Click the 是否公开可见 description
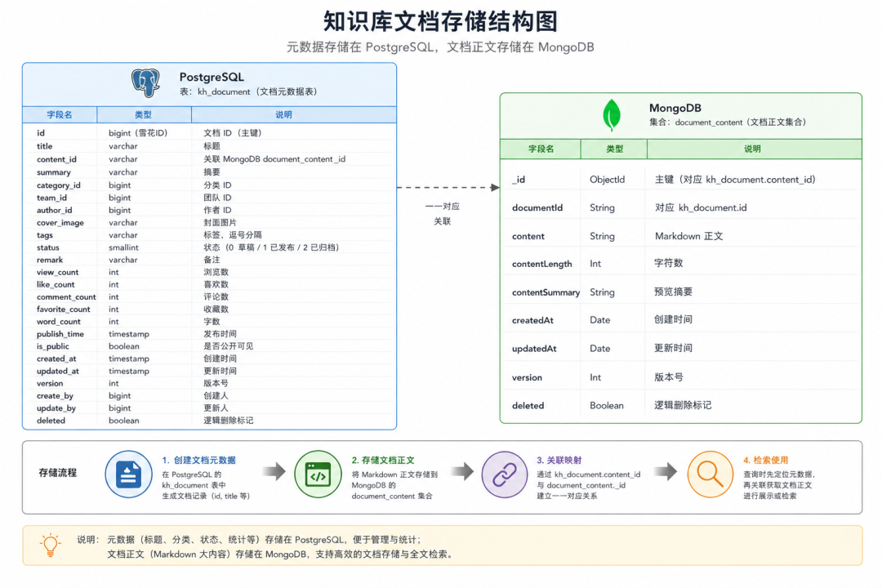 [x=228, y=346]
